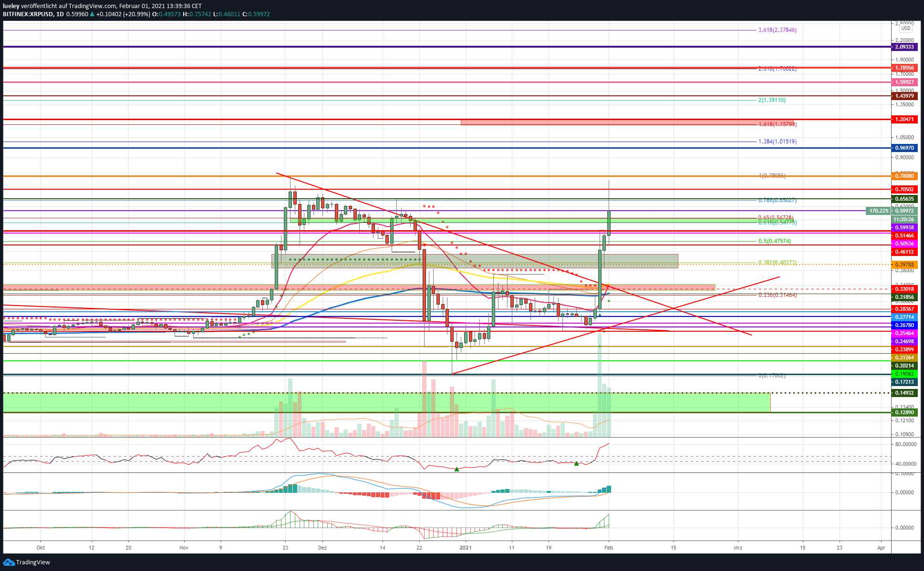
Task: Click the 1.78556 price axis label
Action: 904,68
